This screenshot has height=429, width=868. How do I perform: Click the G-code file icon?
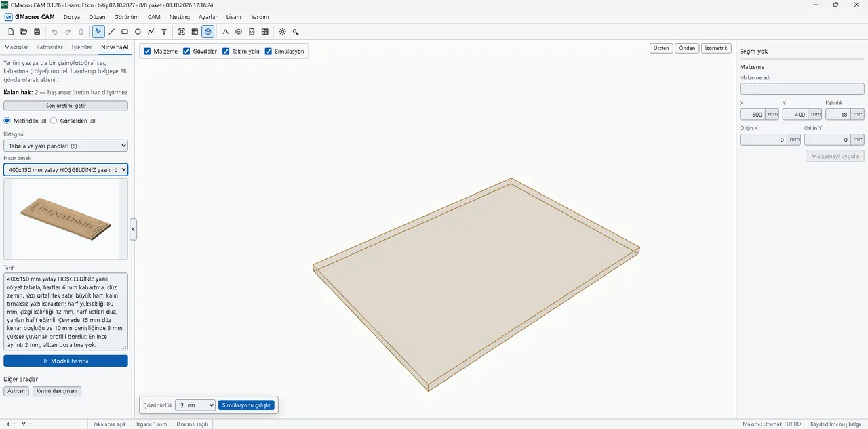pos(252,32)
